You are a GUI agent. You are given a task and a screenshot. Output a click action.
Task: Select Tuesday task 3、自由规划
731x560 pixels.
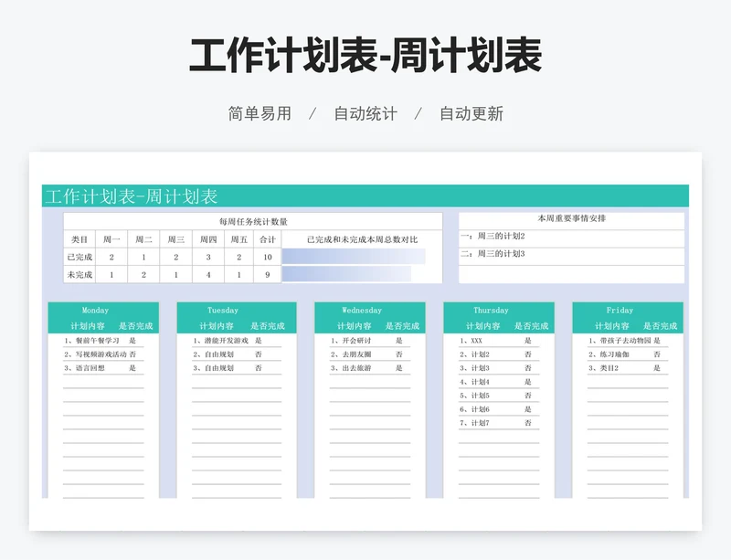click(x=213, y=368)
